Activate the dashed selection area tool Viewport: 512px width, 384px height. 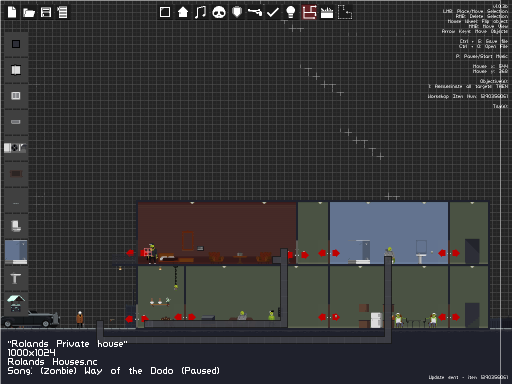345,12
